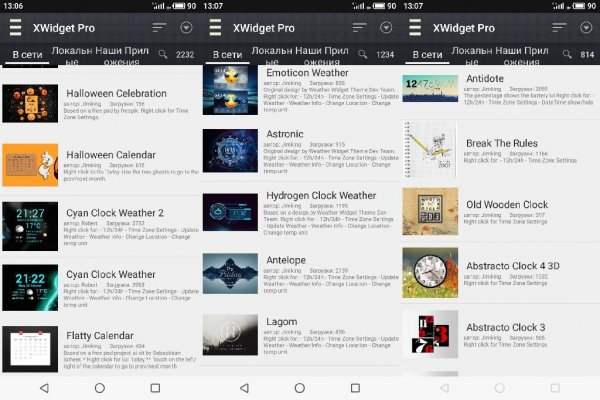Tap Android home button in middle screen
600x400 pixels.
click(300, 388)
